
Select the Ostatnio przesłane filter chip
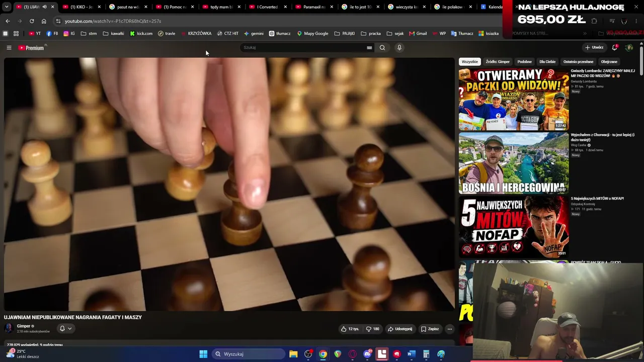578,62
